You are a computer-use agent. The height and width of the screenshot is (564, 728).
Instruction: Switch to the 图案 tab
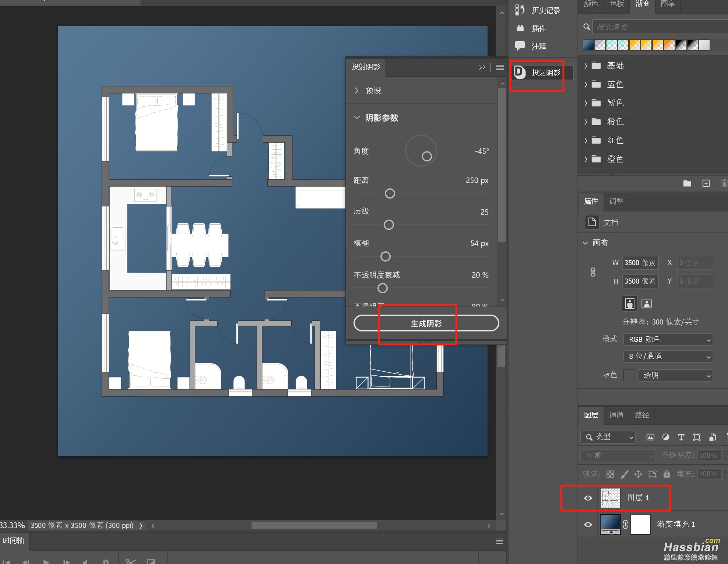click(x=668, y=4)
